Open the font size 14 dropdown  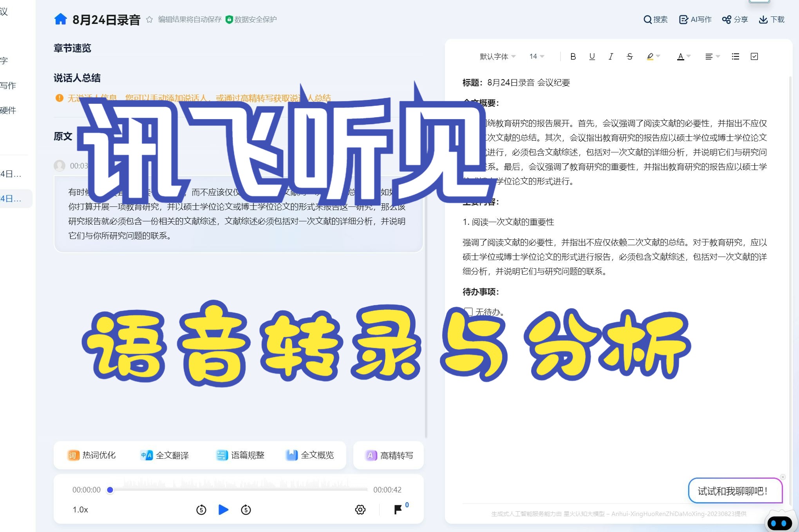click(x=537, y=56)
